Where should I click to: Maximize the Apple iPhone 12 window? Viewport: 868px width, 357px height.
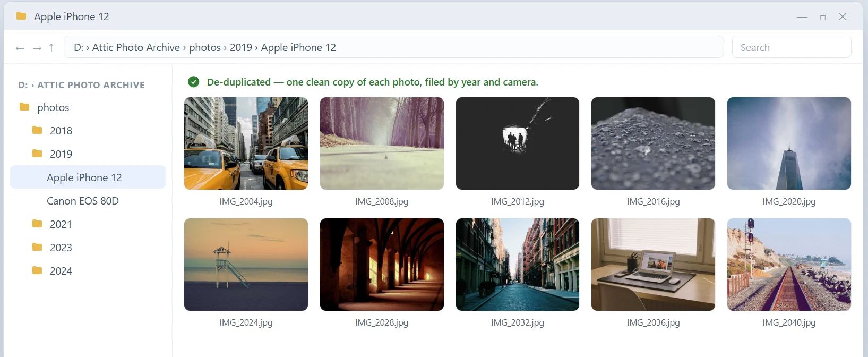(823, 18)
